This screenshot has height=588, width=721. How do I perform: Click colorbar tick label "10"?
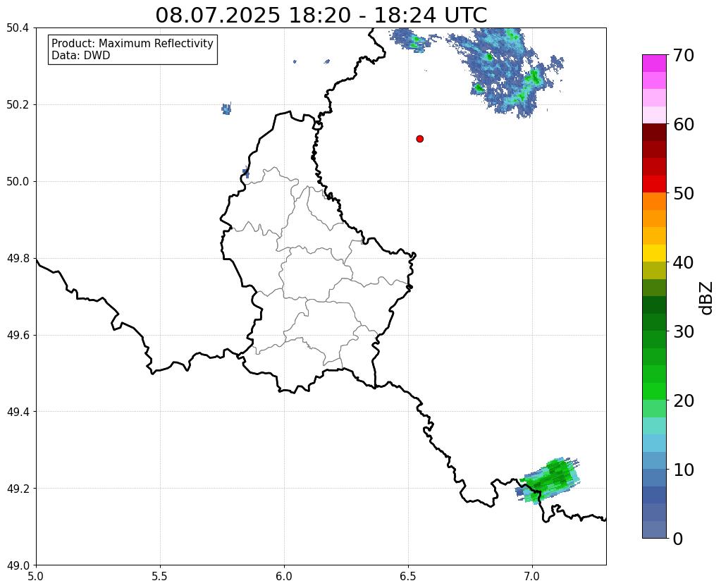684,470
